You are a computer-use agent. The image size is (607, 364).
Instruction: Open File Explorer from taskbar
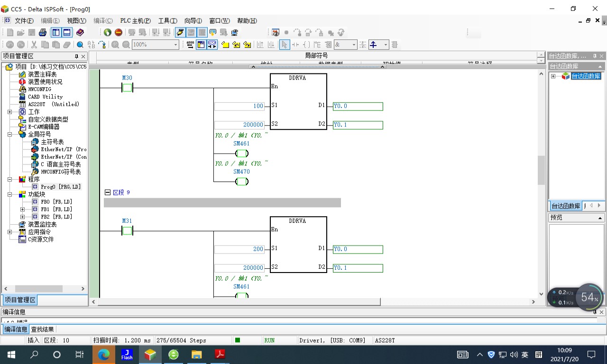click(197, 354)
